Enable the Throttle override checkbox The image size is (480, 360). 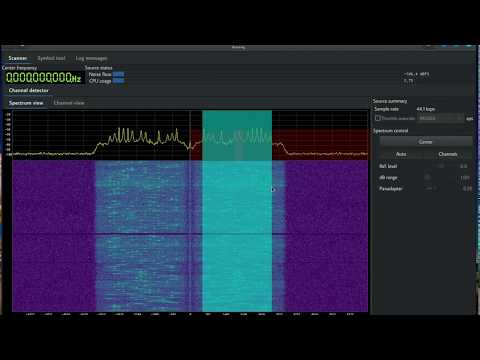pyautogui.click(x=378, y=118)
